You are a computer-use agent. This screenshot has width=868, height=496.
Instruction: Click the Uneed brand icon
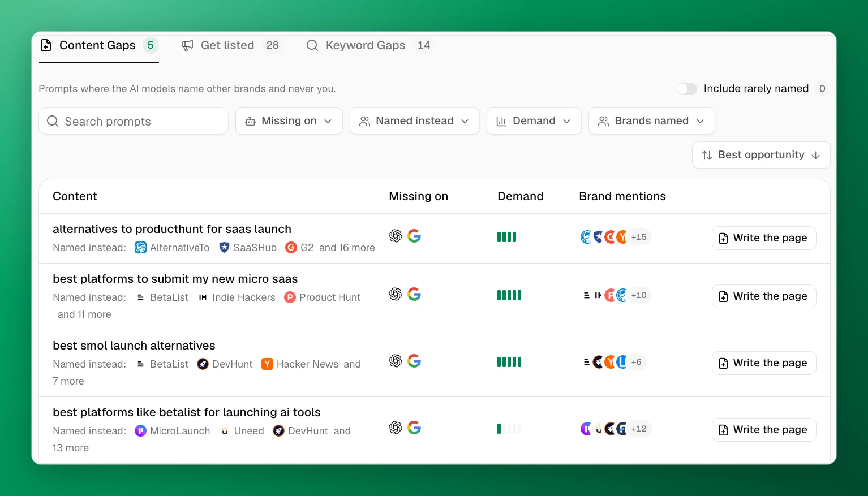(x=225, y=431)
